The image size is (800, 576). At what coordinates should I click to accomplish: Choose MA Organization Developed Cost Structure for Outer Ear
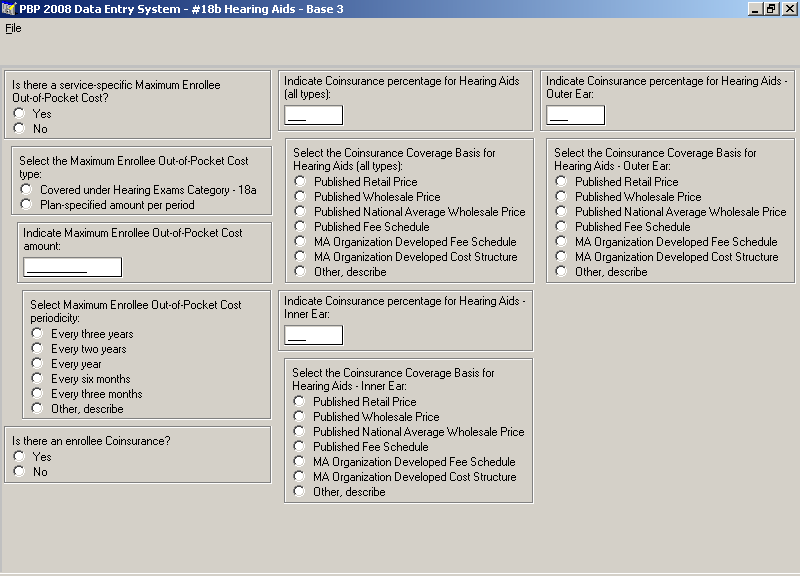561,256
